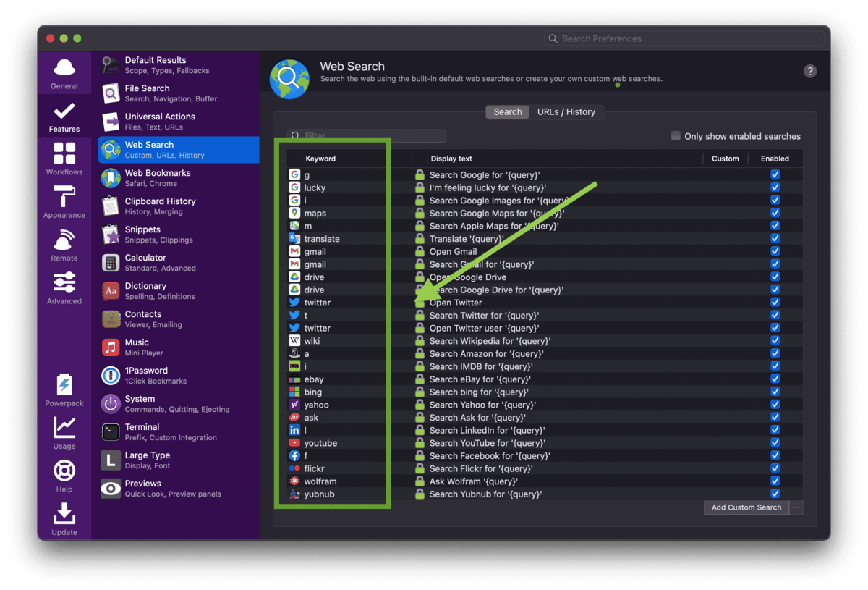868x590 pixels.
Task: Open the Powerpack section
Action: pyautogui.click(x=64, y=390)
